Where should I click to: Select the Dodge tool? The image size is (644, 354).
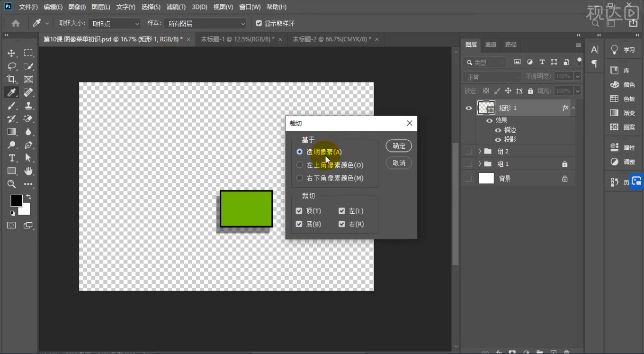click(12, 145)
